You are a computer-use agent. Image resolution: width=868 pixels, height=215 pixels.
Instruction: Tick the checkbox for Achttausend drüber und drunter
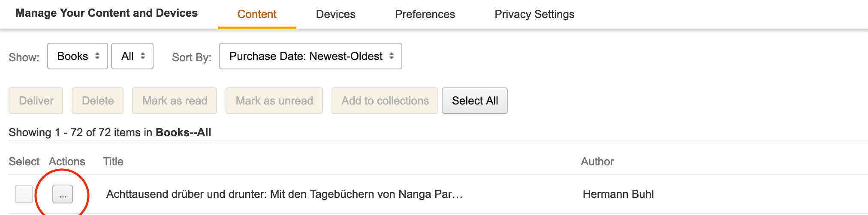24,194
